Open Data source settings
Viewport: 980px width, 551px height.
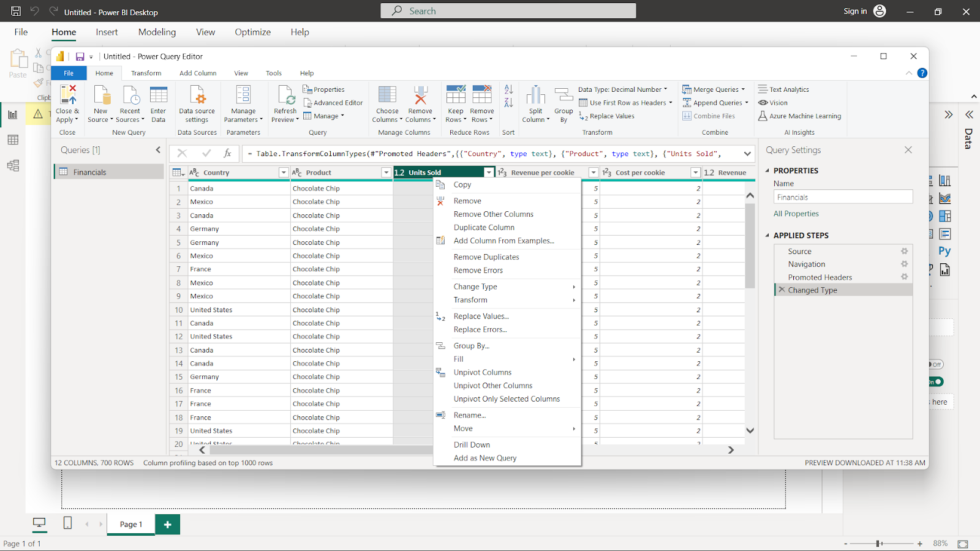pos(197,95)
